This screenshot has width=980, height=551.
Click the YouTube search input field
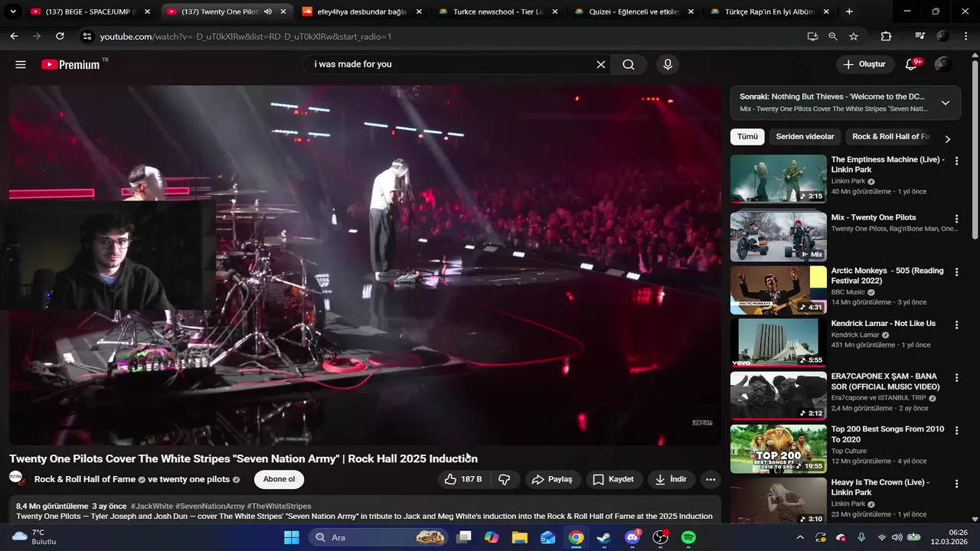point(452,64)
